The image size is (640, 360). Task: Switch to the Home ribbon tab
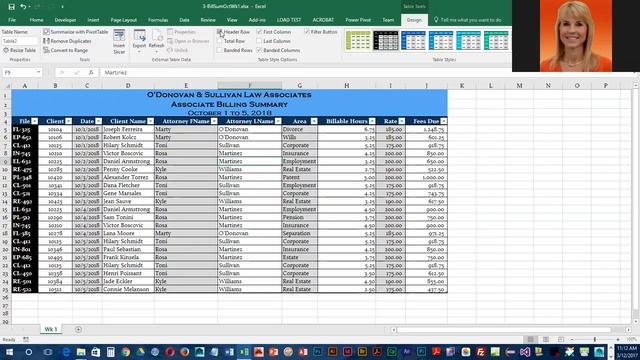click(36, 20)
